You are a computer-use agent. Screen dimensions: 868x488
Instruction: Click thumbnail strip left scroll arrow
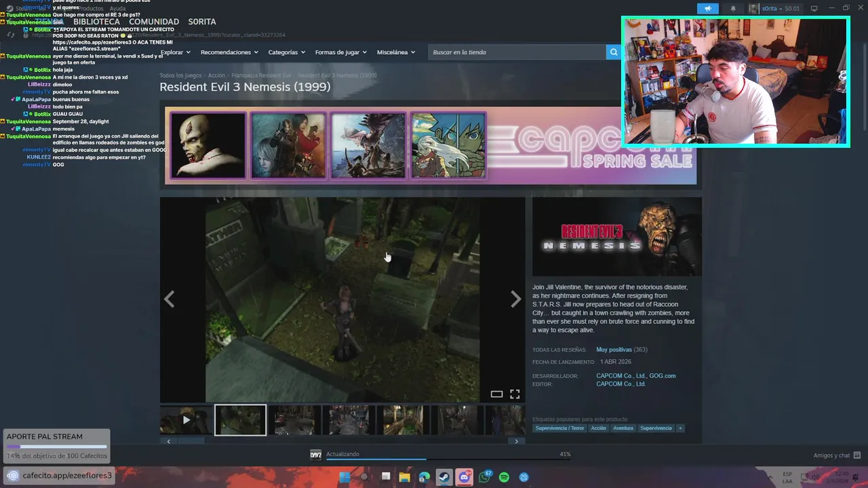point(168,441)
